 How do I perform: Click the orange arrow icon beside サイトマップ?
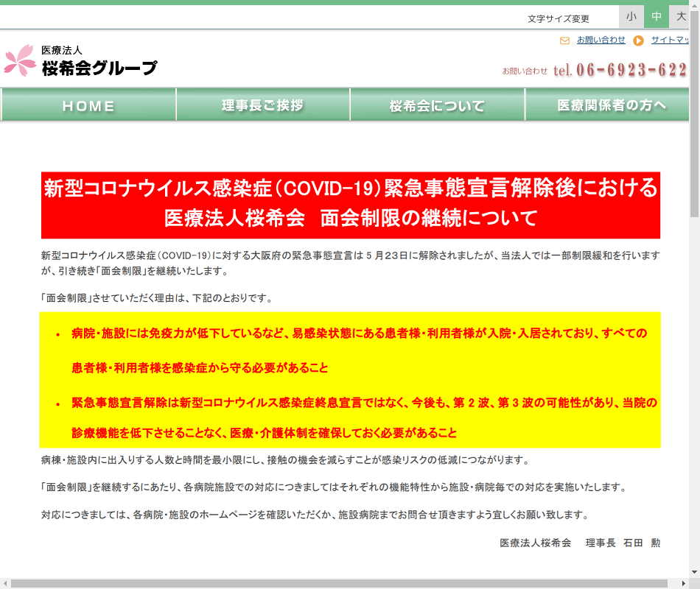coord(638,40)
